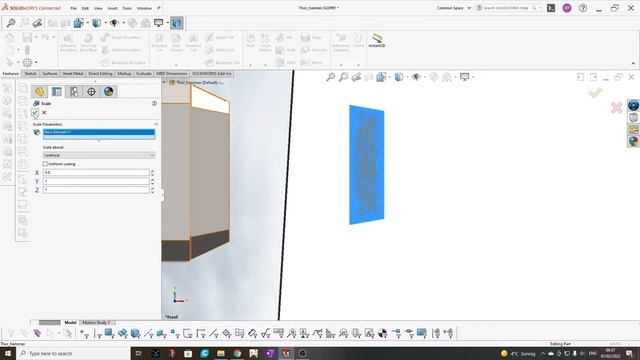
Task: Open the Surfaces ribbon tab
Action: (x=50, y=73)
